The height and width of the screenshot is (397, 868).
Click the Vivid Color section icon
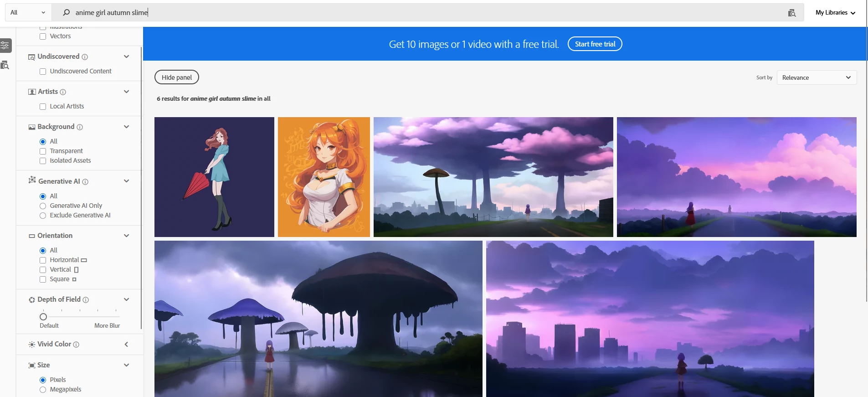(32, 345)
